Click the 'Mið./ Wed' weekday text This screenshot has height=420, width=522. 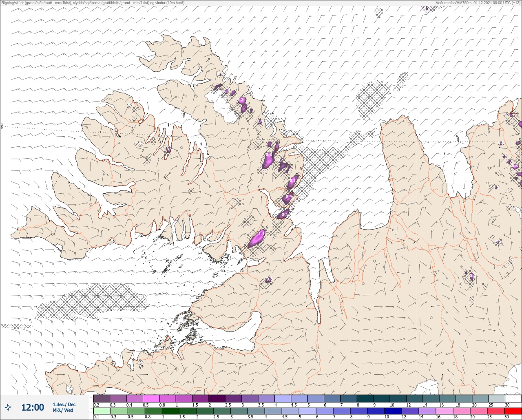click(63, 410)
